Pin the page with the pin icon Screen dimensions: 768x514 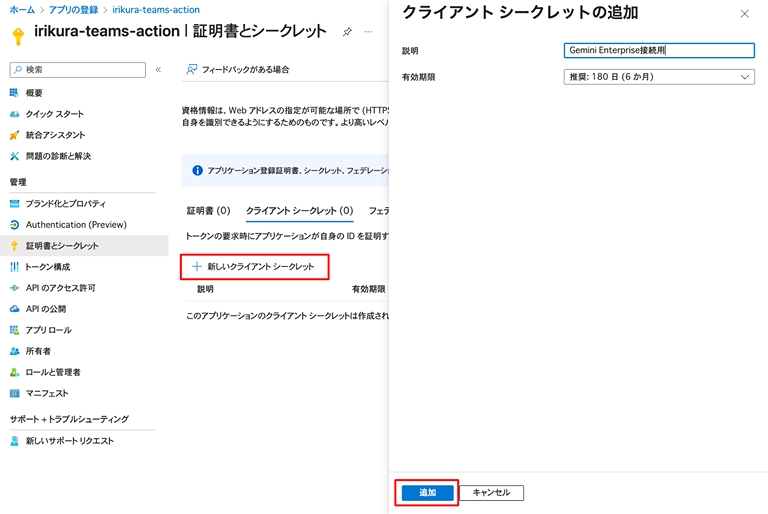pyautogui.click(x=347, y=32)
